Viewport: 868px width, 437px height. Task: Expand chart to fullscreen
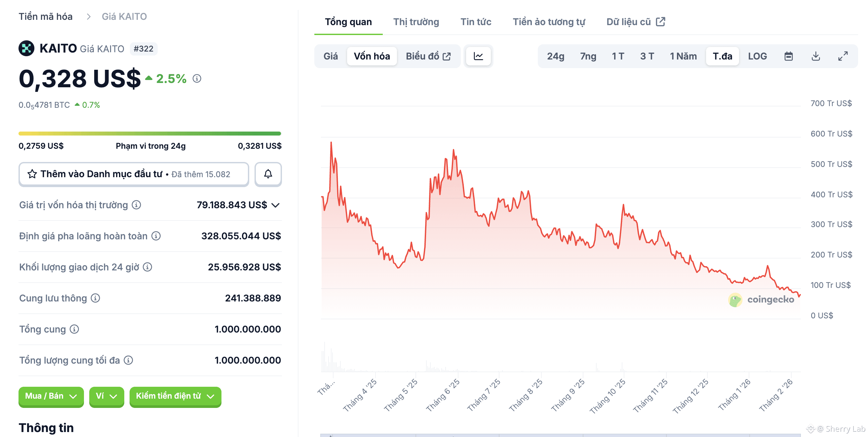point(843,56)
